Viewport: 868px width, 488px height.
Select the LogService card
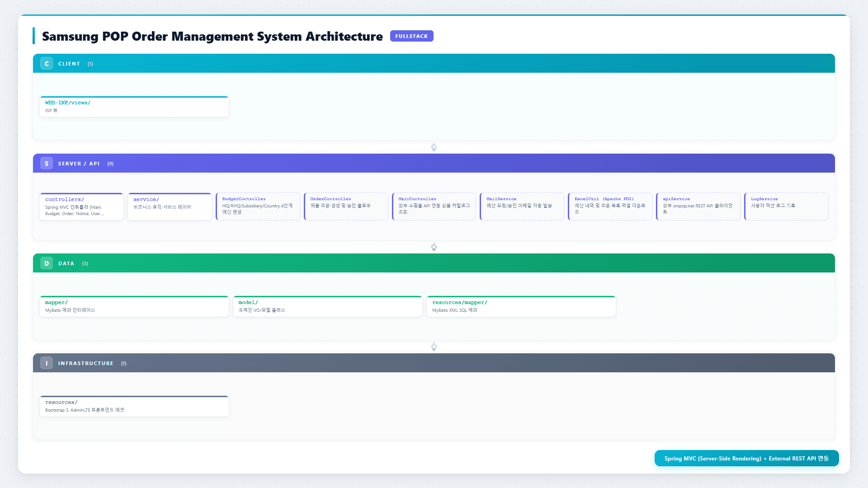(786, 206)
